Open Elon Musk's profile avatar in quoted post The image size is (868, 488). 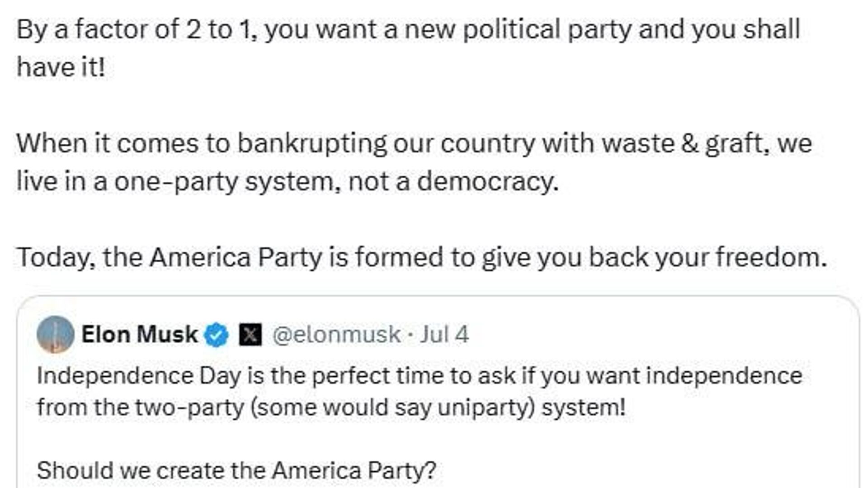pyautogui.click(x=55, y=334)
